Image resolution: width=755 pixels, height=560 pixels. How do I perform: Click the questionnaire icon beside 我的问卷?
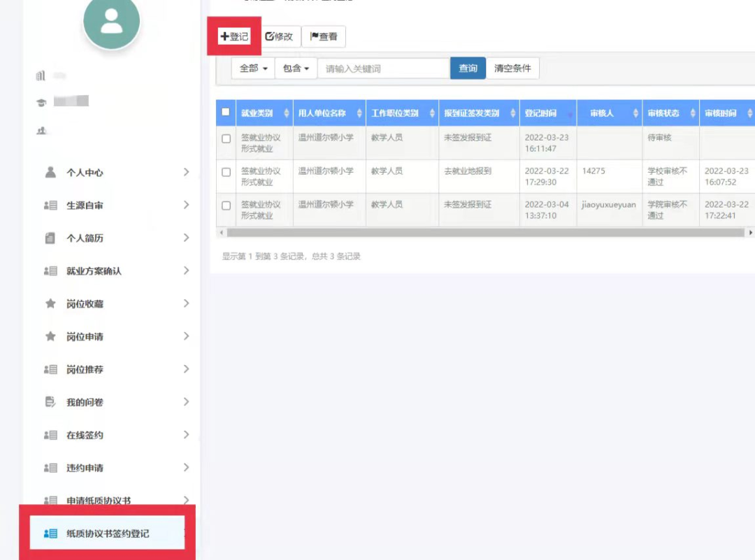coord(50,402)
